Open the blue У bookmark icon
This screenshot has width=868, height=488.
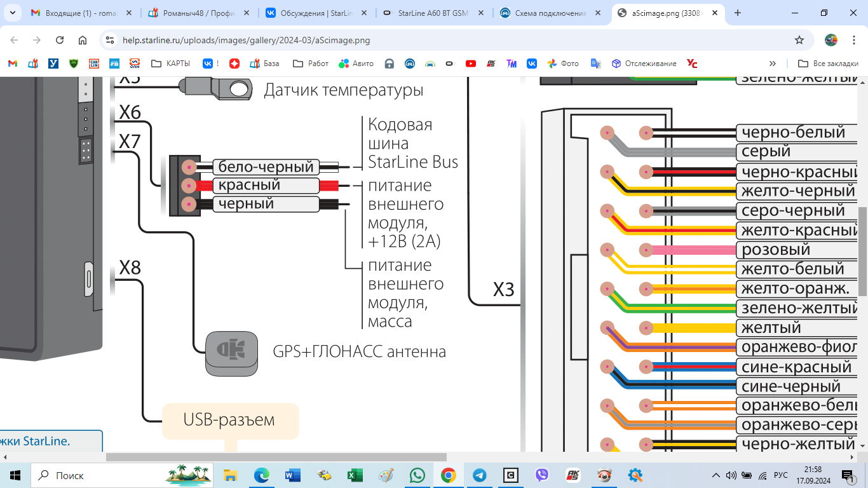[53, 64]
